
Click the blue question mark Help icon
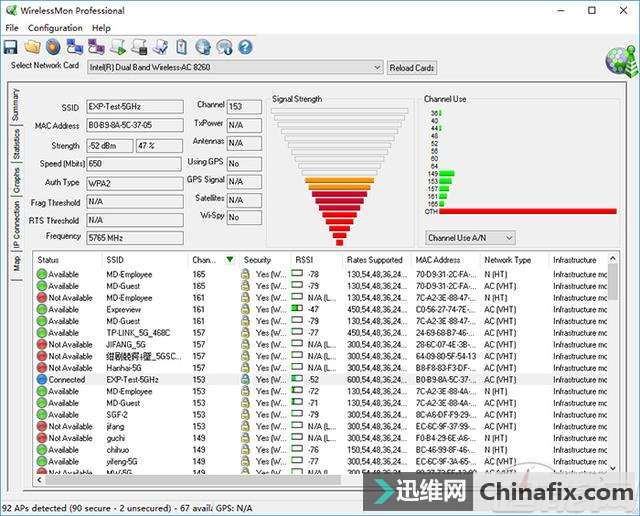tap(245, 47)
